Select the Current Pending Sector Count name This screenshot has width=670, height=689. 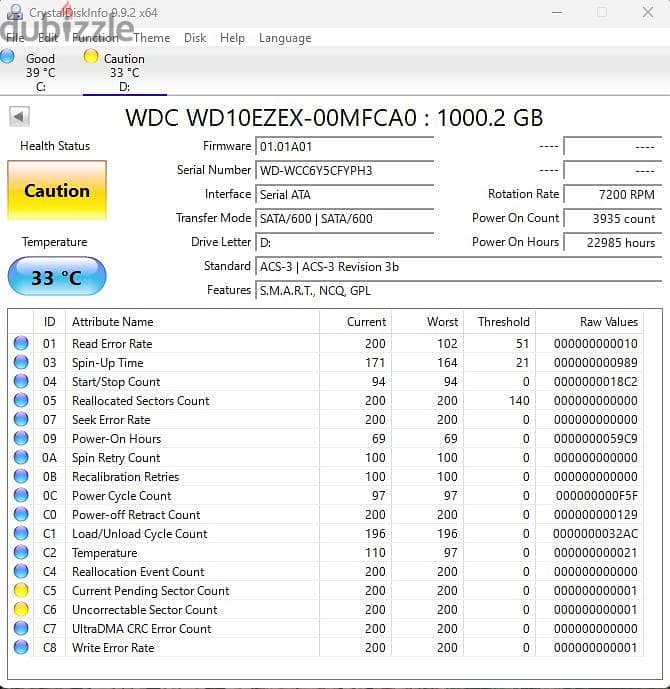[151, 591]
